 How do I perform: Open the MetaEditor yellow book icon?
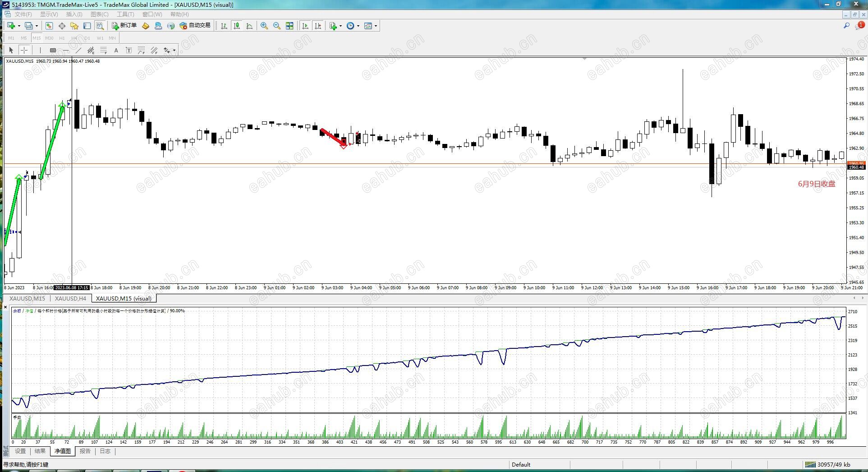(146, 26)
